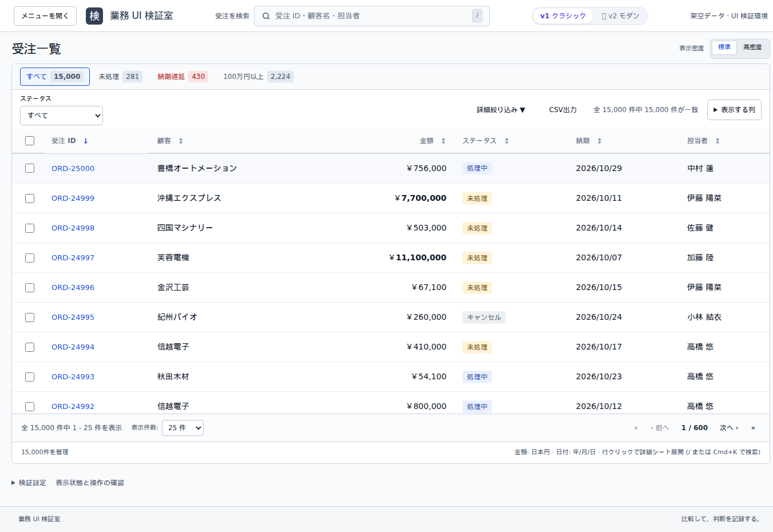Check the ORD-24995 row checkbox

tap(30, 317)
